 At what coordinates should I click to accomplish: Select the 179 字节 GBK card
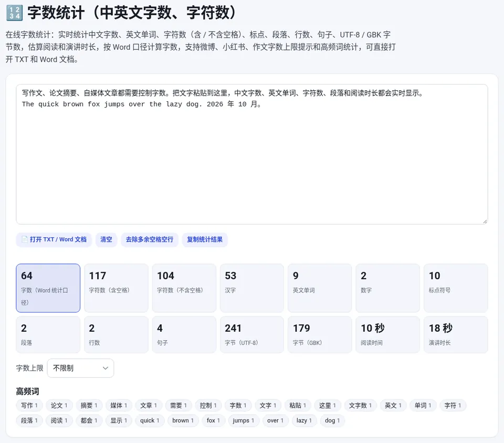coord(320,335)
